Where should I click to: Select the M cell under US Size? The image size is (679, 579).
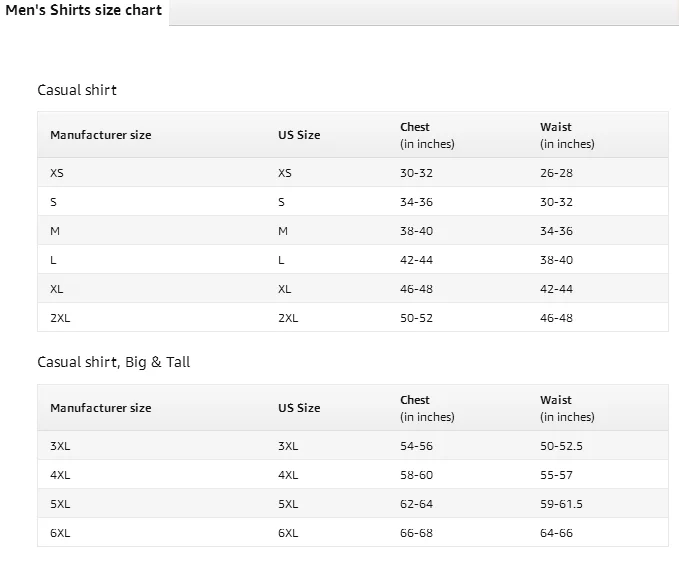[x=283, y=231]
